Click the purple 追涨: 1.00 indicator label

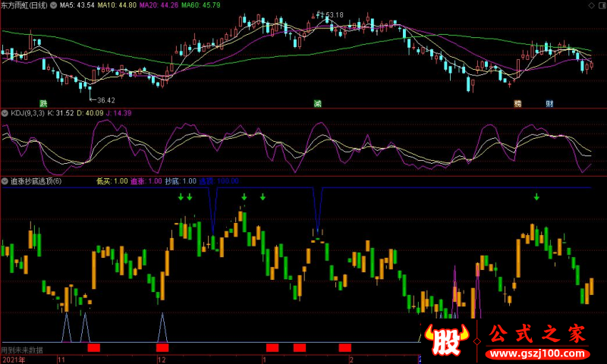pos(146,181)
